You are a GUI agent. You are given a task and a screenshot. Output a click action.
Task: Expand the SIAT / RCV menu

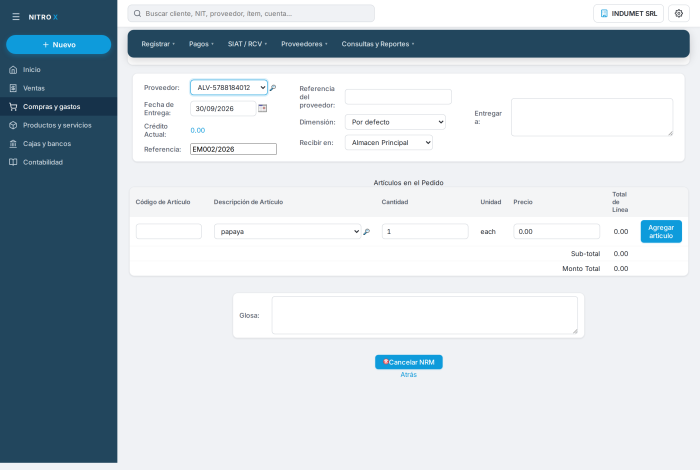tap(247, 44)
